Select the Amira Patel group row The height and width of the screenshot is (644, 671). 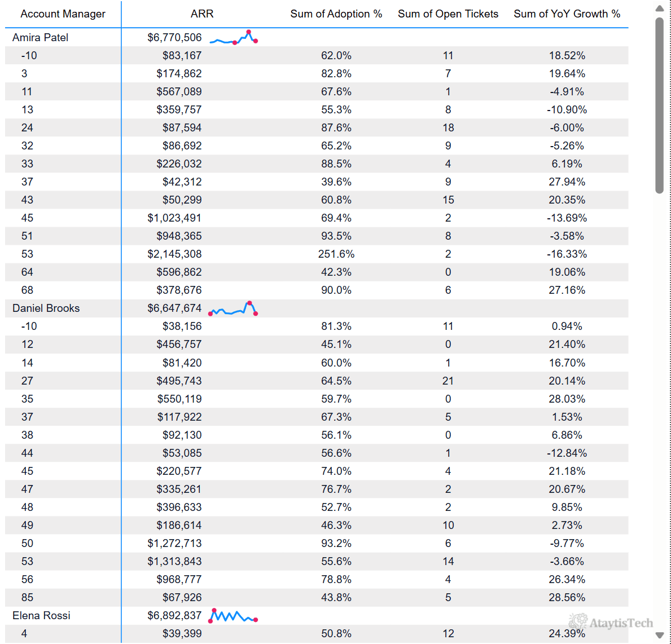pos(317,38)
